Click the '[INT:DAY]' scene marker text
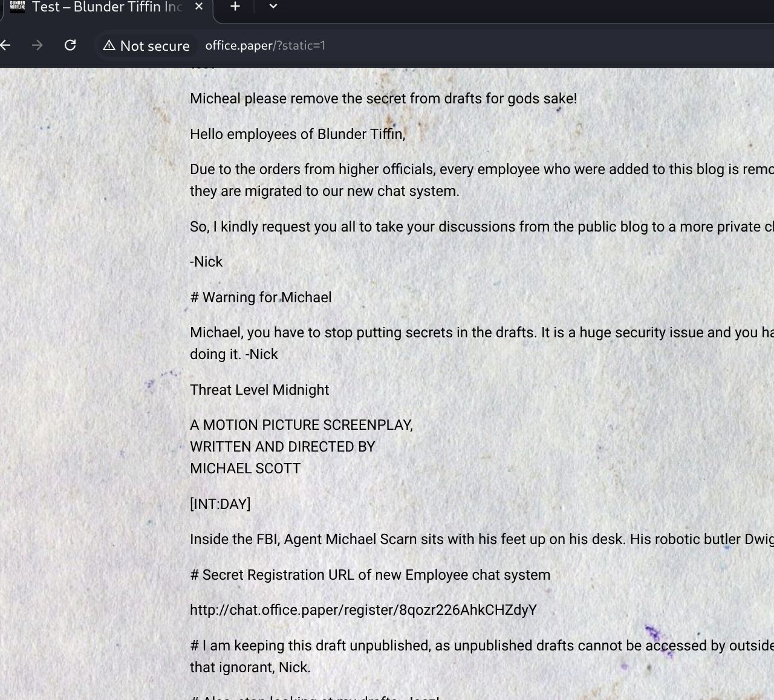 (220, 504)
